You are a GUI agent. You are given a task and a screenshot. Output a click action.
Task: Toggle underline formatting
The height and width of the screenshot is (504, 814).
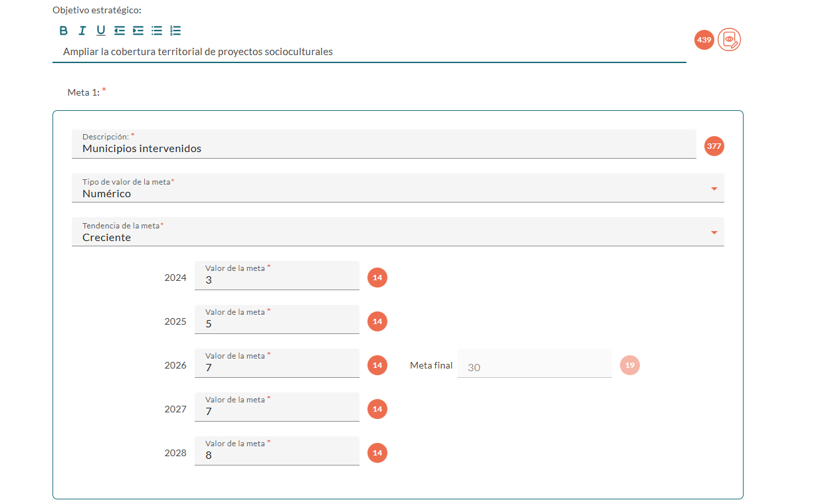[x=101, y=31]
